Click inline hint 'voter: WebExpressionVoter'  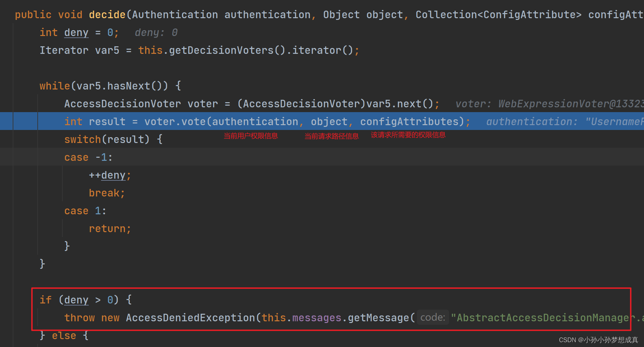[549, 104]
